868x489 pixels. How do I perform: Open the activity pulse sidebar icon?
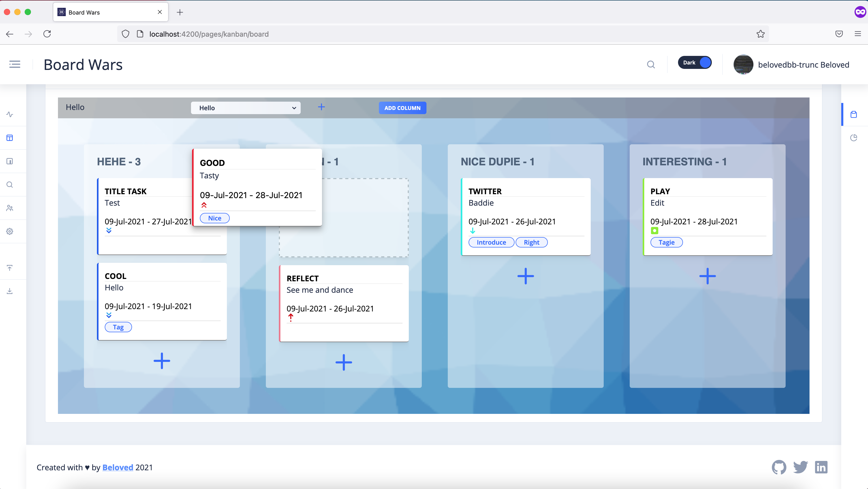(x=10, y=115)
